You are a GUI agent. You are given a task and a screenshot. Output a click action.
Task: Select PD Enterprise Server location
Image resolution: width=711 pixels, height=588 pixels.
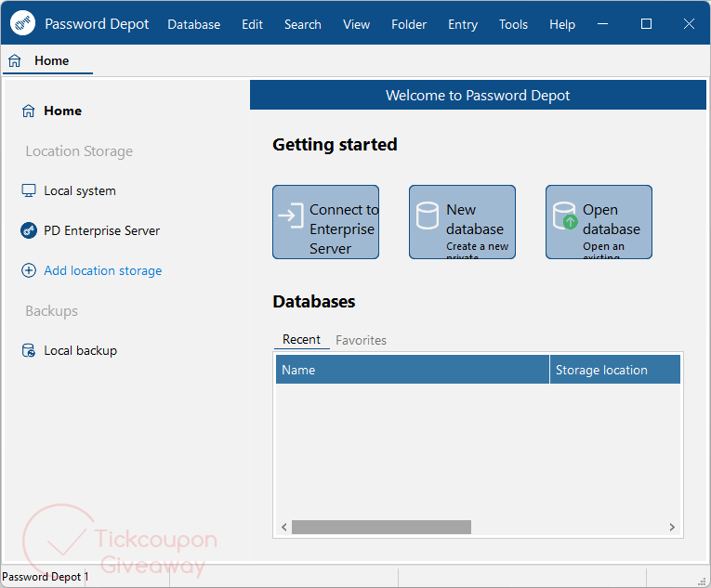point(101,230)
